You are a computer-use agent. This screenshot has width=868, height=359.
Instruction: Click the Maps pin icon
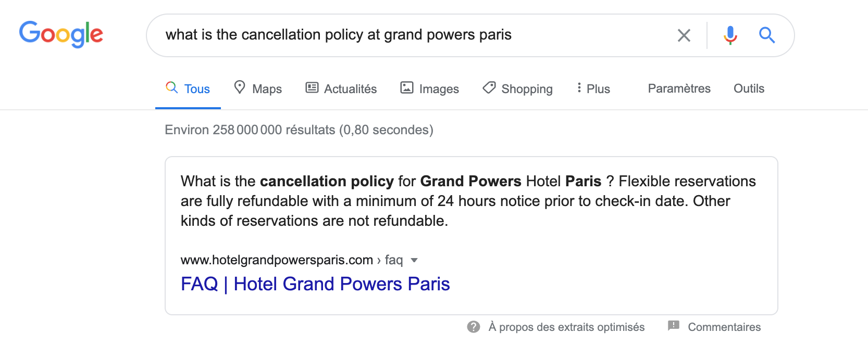tap(240, 87)
